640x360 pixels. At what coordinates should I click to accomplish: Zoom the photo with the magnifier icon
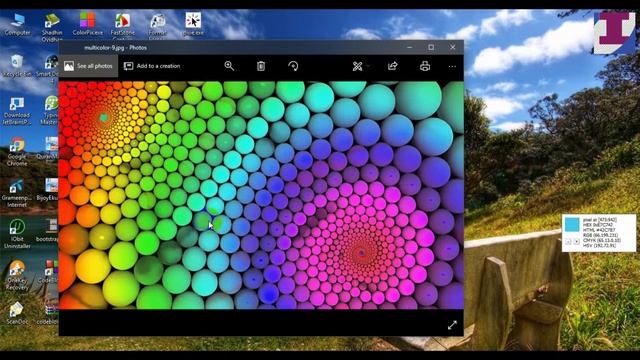229,66
